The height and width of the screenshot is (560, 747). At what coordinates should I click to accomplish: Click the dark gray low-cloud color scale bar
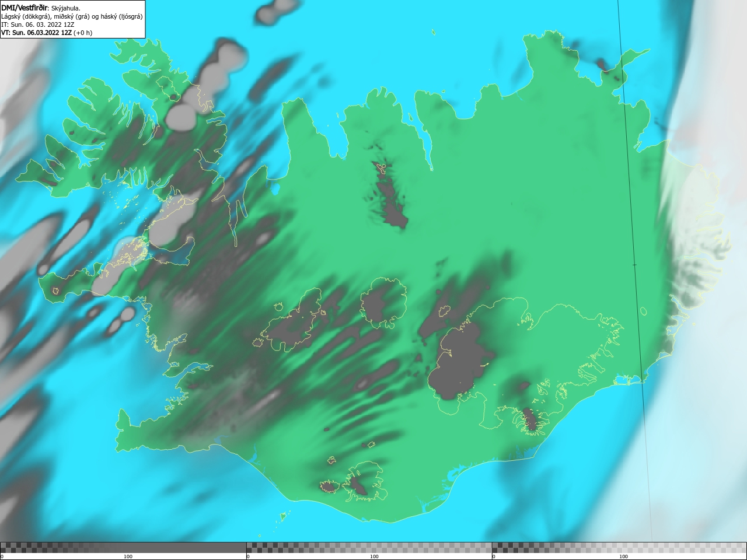[x=123, y=547]
